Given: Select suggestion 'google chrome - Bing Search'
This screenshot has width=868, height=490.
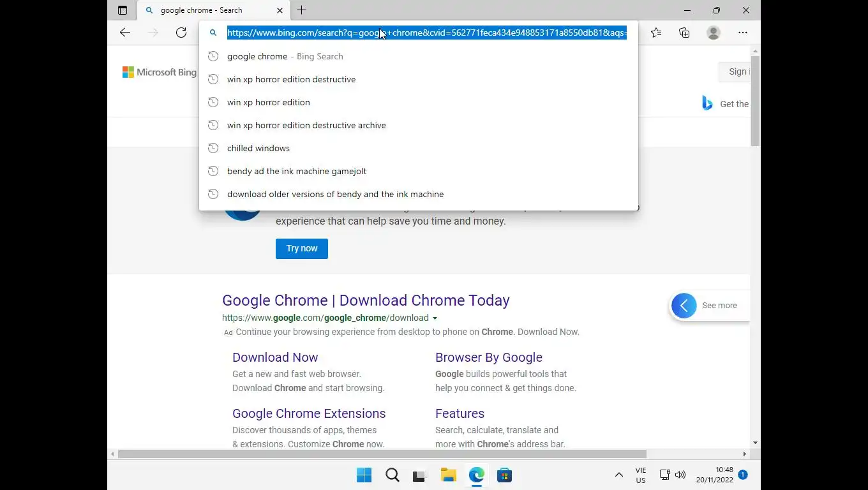Looking at the screenshot, I should [x=419, y=56].
